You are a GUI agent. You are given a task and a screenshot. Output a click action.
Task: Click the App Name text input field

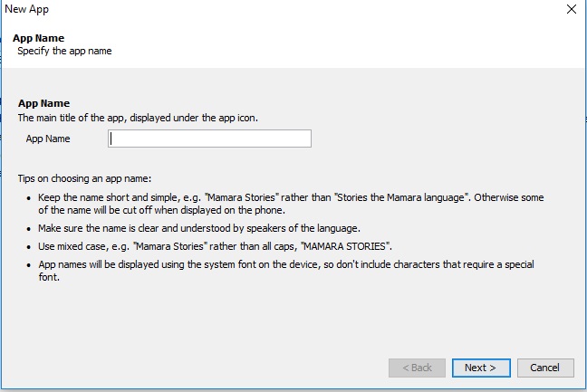(x=209, y=139)
